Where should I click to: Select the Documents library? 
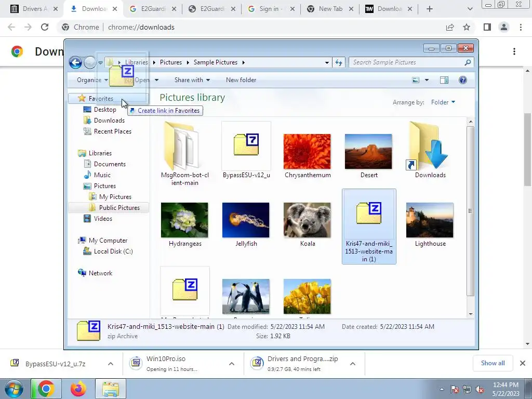(110, 164)
